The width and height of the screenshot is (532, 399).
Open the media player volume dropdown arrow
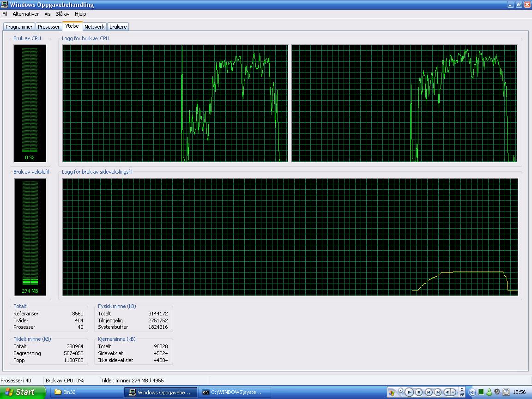pos(453,392)
